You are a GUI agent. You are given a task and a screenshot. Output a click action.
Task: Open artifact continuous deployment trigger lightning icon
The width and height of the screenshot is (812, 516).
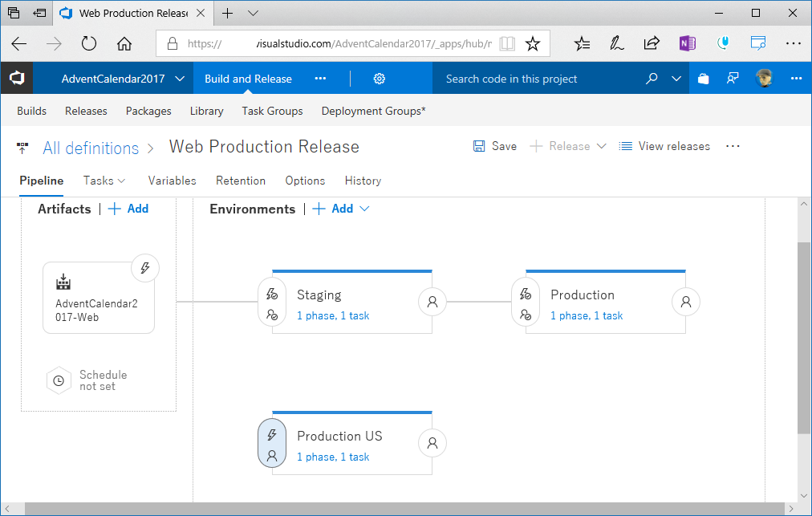click(x=145, y=268)
